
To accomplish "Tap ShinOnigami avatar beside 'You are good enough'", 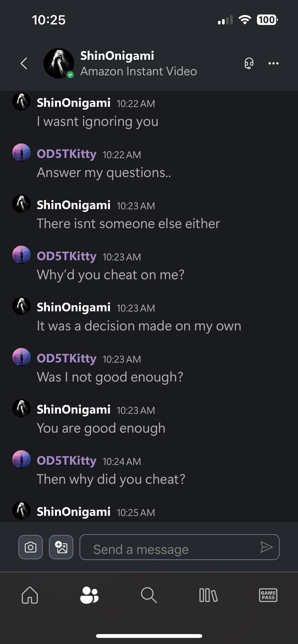I will (x=21, y=408).
